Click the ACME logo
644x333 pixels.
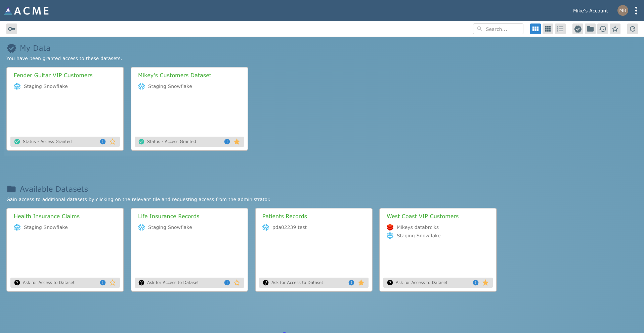click(x=27, y=11)
